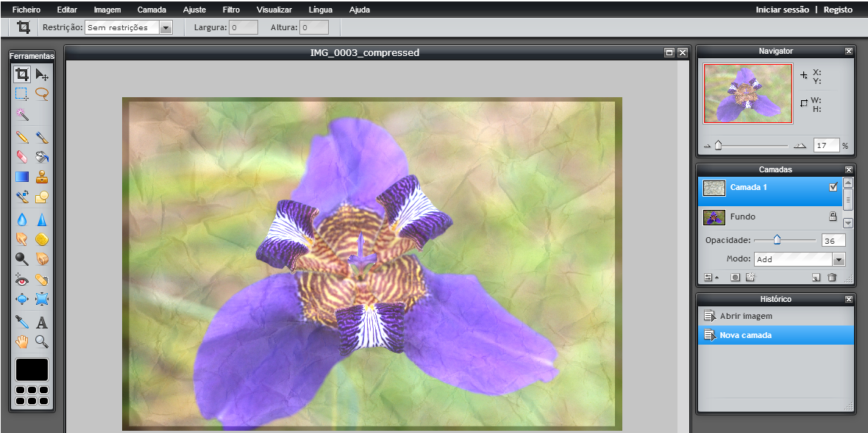This screenshot has height=433, width=868.
Task: Select the Gradient tool
Action: [22, 177]
